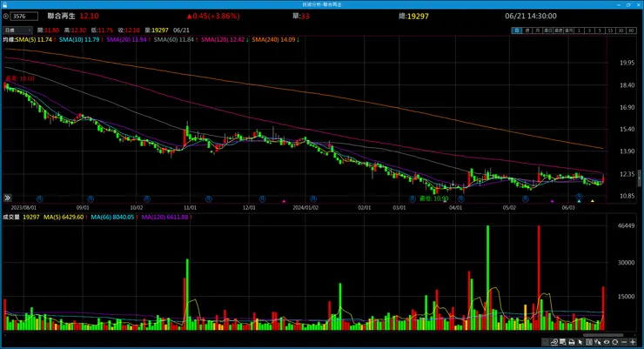Click the magnifier window zoom icon in bottom toolbar
Image resolution: width=644 pixels, height=349 pixels.
click(563, 342)
